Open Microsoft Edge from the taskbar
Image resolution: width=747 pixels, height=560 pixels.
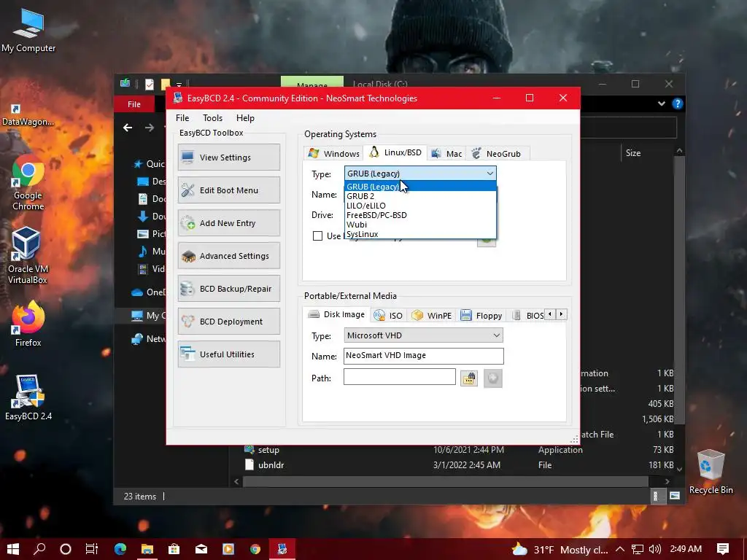pyautogui.click(x=120, y=549)
